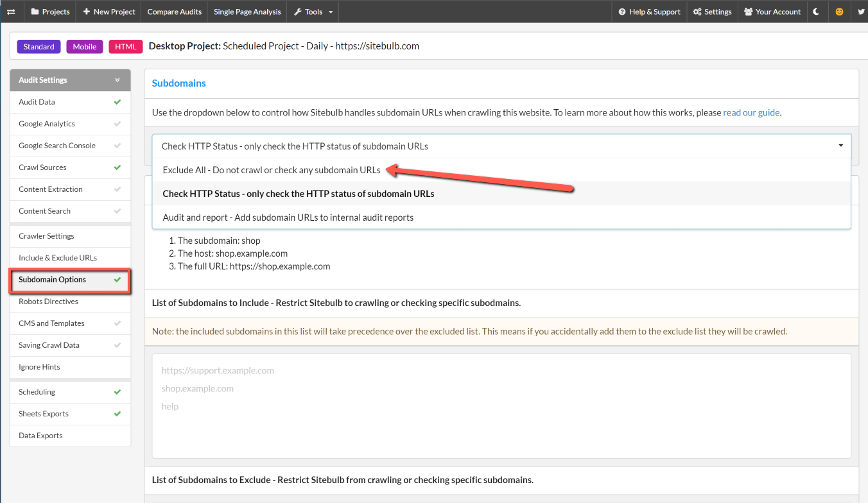Click the subdomains to include text area

[501, 406]
